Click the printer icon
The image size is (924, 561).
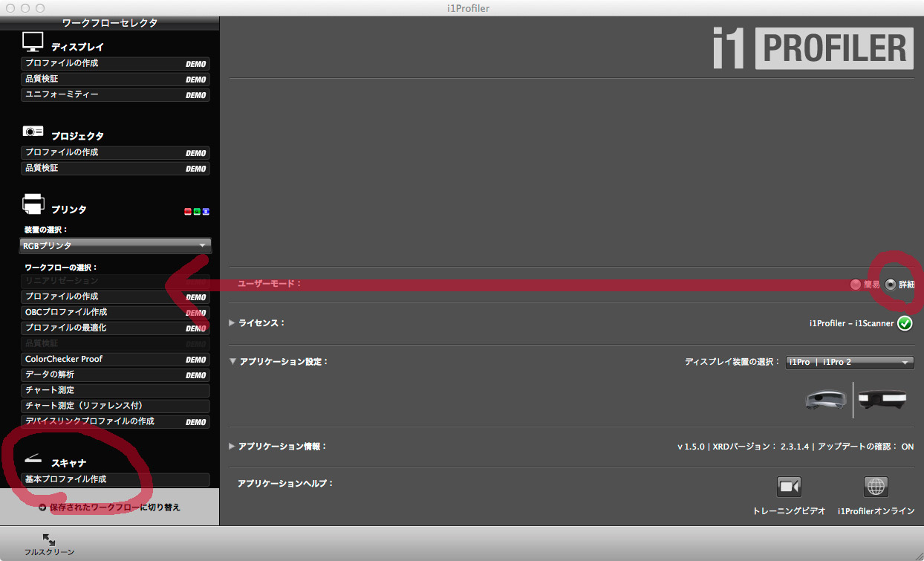[x=33, y=203]
